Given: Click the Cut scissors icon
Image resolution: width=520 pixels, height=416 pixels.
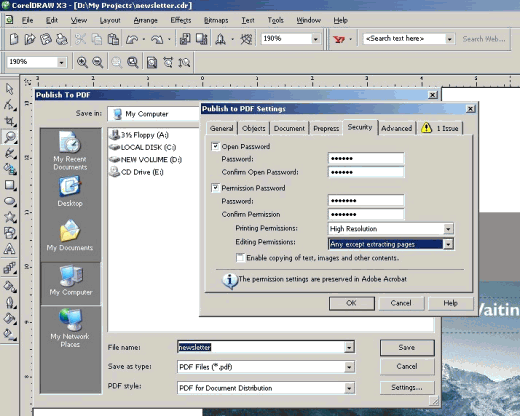Looking at the screenshot, I should pos(80,39).
